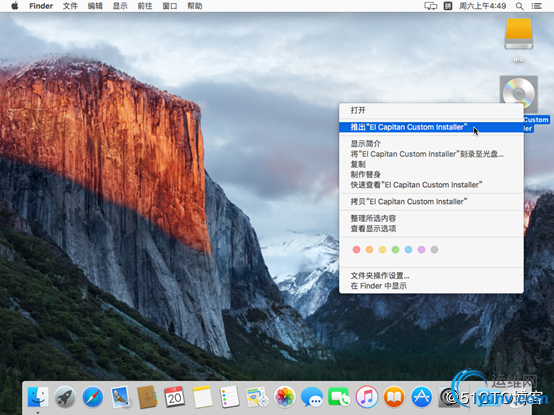Open the Finder menu in menu bar

[41, 6]
